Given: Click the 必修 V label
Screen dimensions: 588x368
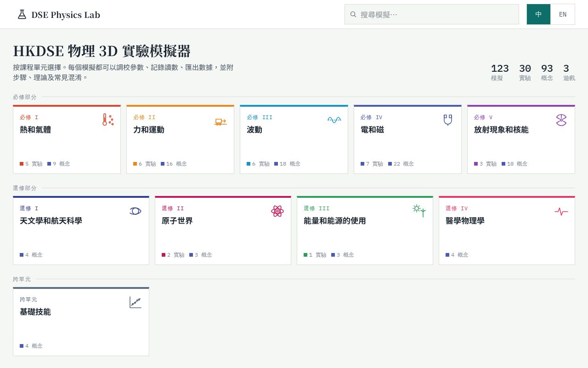Looking at the screenshot, I should [483, 117].
